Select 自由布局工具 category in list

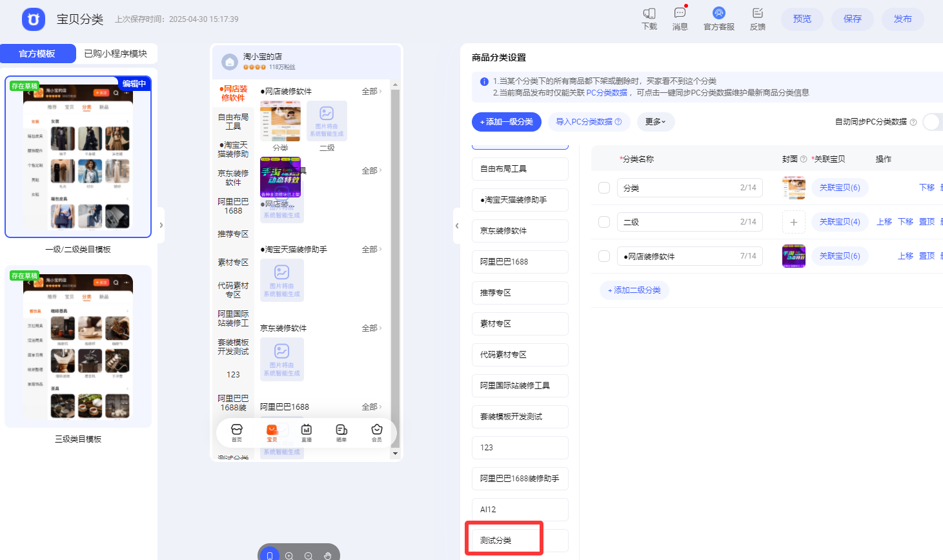520,169
